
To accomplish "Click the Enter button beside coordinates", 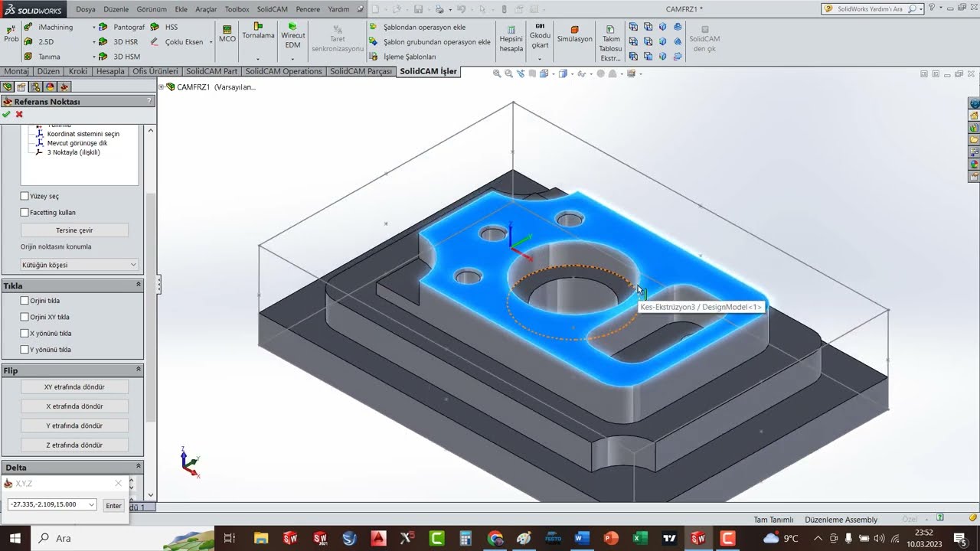I will pyautogui.click(x=113, y=505).
